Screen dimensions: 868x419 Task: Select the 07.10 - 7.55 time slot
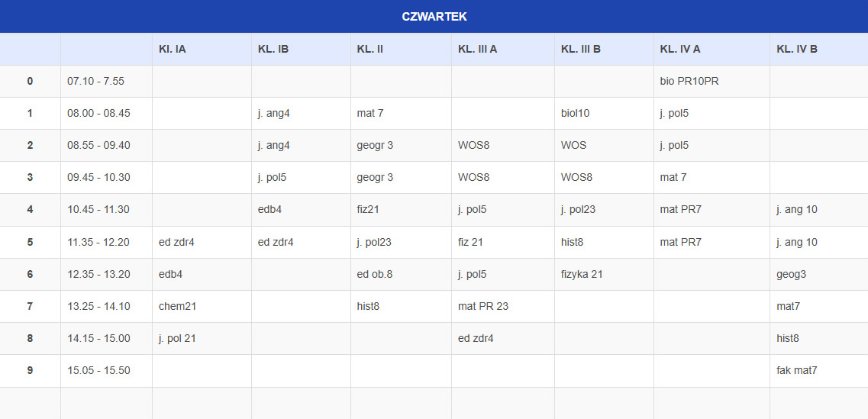[95, 81]
